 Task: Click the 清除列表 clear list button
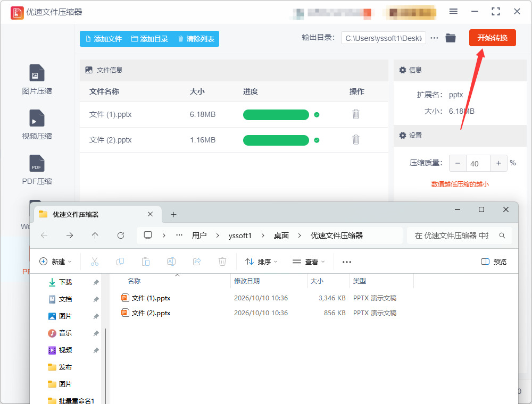point(196,39)
